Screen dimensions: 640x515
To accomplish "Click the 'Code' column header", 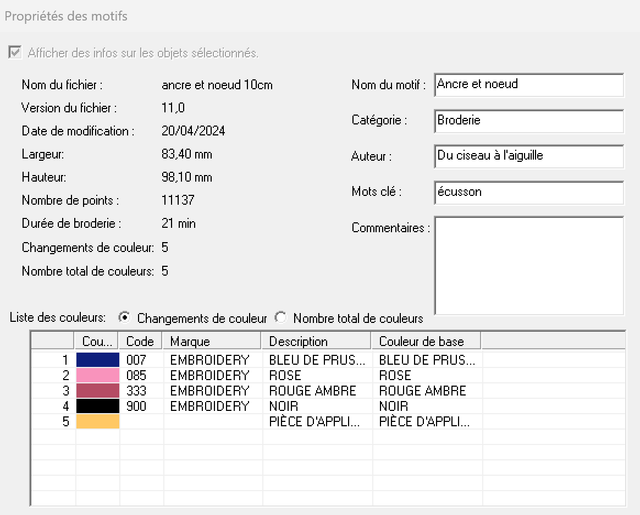I will tap(140, 341).
